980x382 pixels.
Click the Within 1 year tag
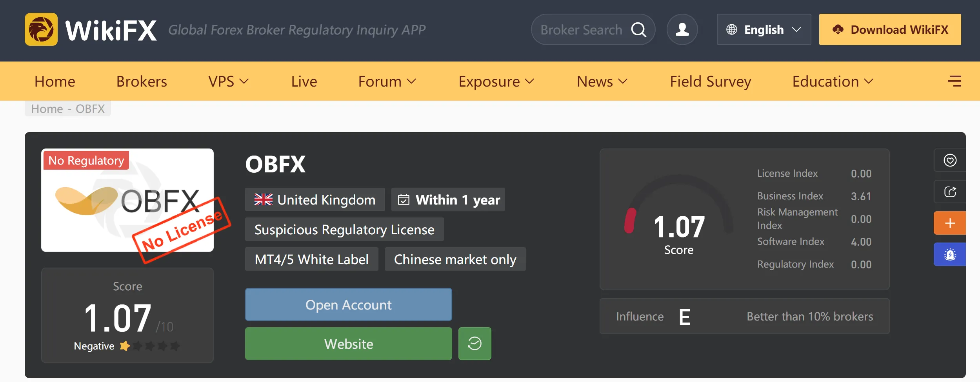(448, 199)
